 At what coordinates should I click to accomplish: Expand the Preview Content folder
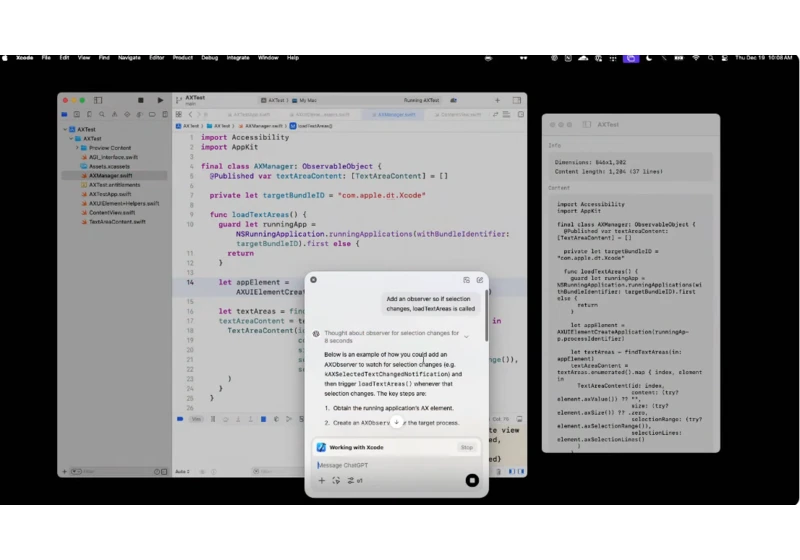[77, 148]
